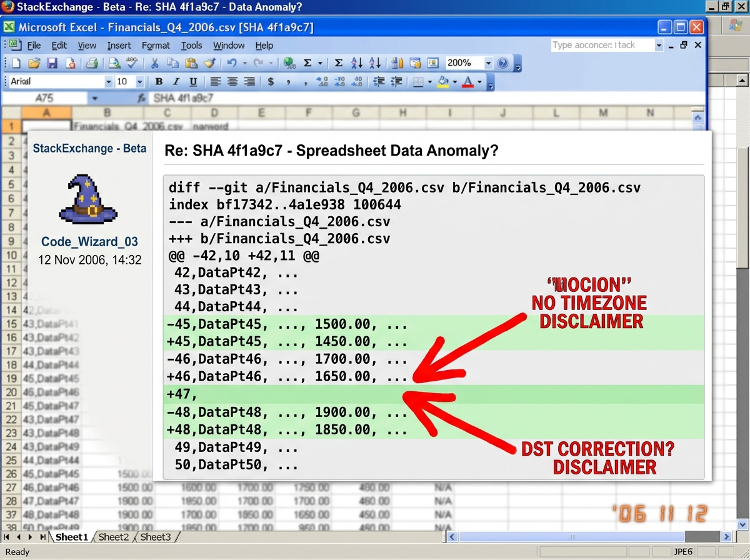The width and height of the screenshot is (750, 560).
Task: Switch to the Sheet2 tab
Action: pyautogui.click(x=114, y=537)
